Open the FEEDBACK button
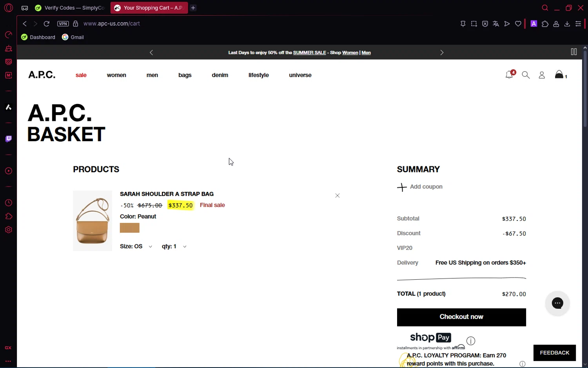This screenshot has width=588, height=368. (554, 353)
